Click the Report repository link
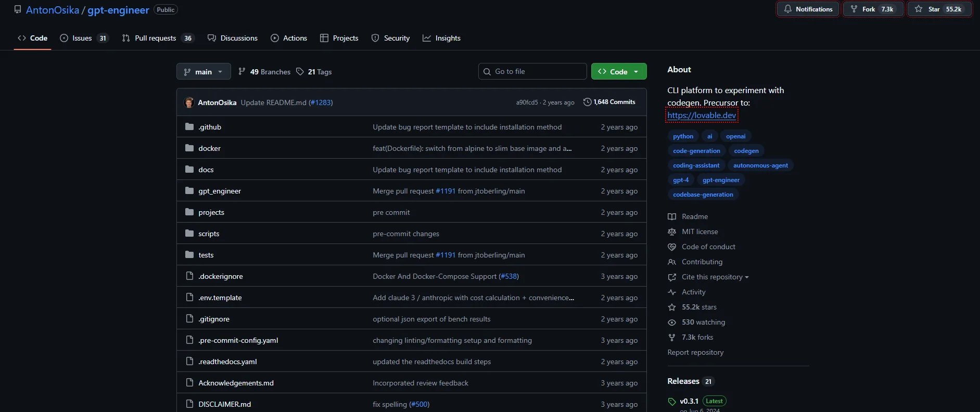The image size is (980, 412). click(695, 353)
